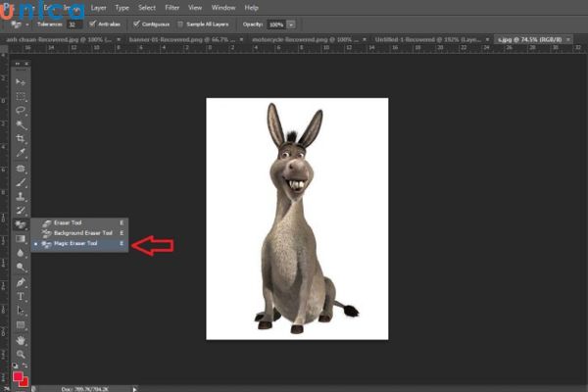
Task: Open the Type menu
Action: pos(122,8)
